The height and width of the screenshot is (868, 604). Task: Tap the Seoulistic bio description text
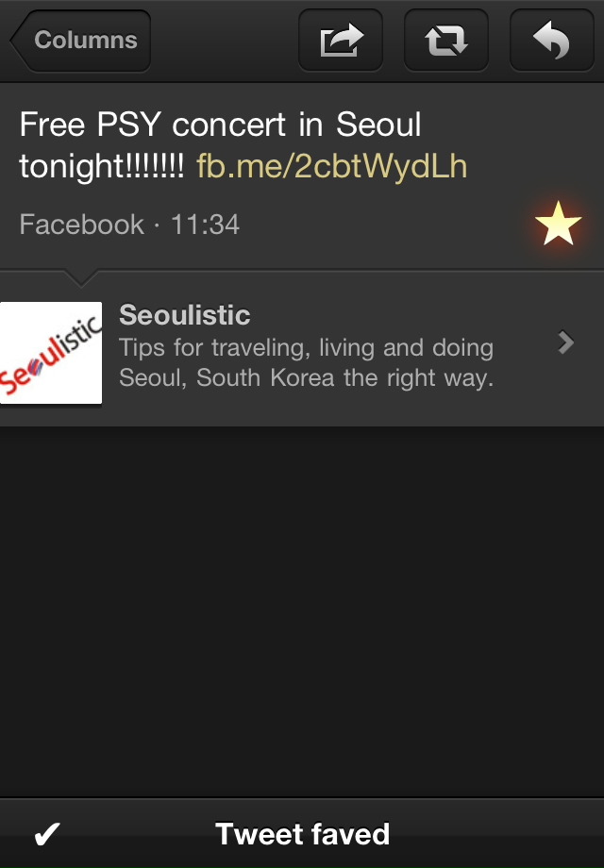306,362
